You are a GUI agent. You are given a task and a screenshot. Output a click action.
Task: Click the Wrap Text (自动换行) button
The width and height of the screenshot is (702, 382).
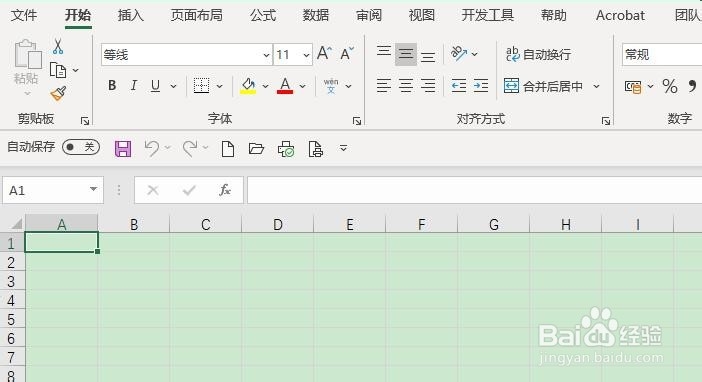point(538,54)
